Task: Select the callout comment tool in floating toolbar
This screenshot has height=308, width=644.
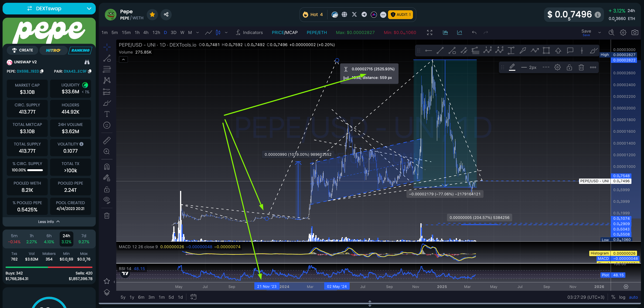Action: [570, 51]
